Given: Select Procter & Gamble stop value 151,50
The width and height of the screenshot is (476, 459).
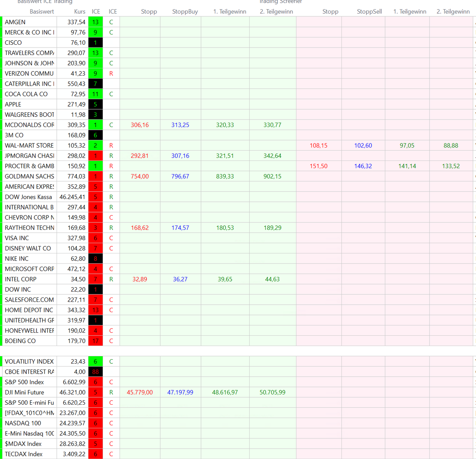Looking at the screenshot, I should [x=318, y=166].
